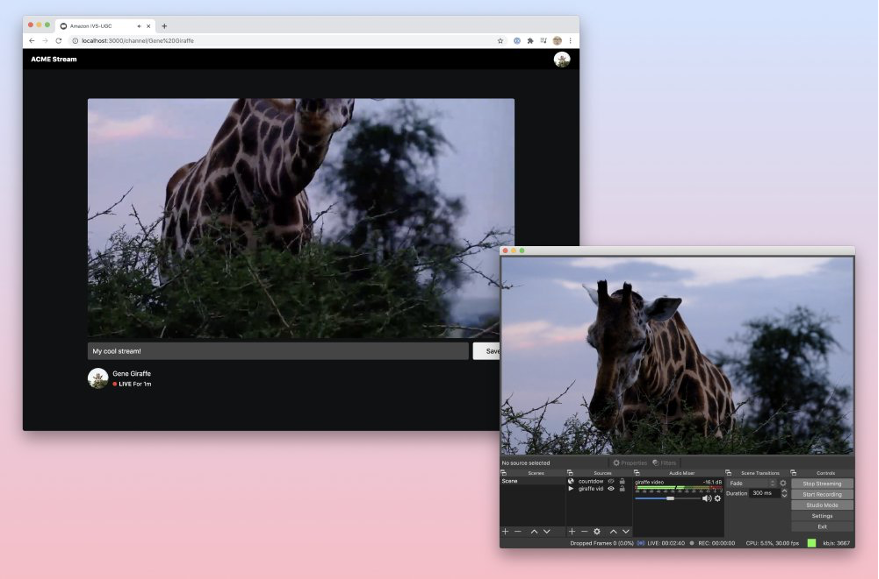This screenshot has width=879, height=579.
Task: Move the giraffe vid source up with arrow icon
Action: (x=612, y=532)
